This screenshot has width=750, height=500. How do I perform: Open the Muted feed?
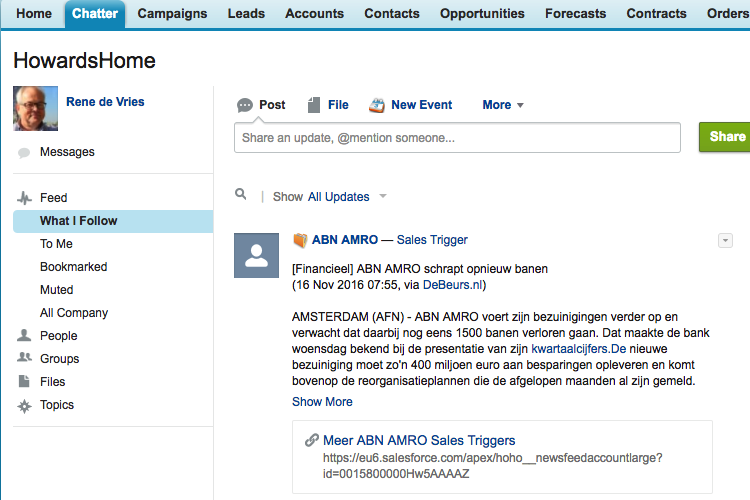coord(56,289)
